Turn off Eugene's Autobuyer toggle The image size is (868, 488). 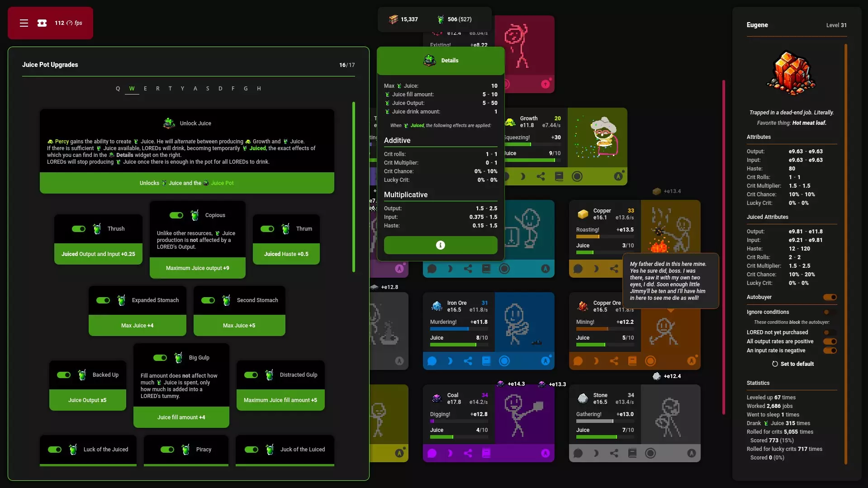tap(830, 297)
